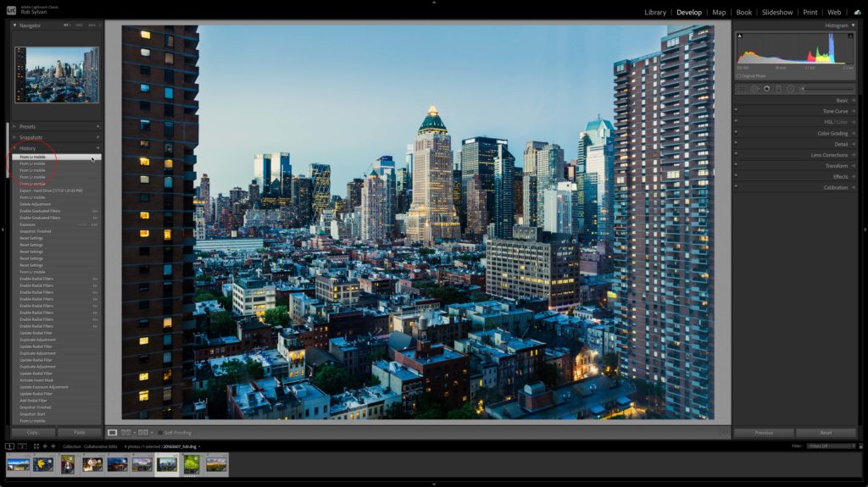Open filename dropdown arrow after 20160607_hdr.dng
Image resolution: width=868 pixels, height=487 pixels.
[199, 446]
